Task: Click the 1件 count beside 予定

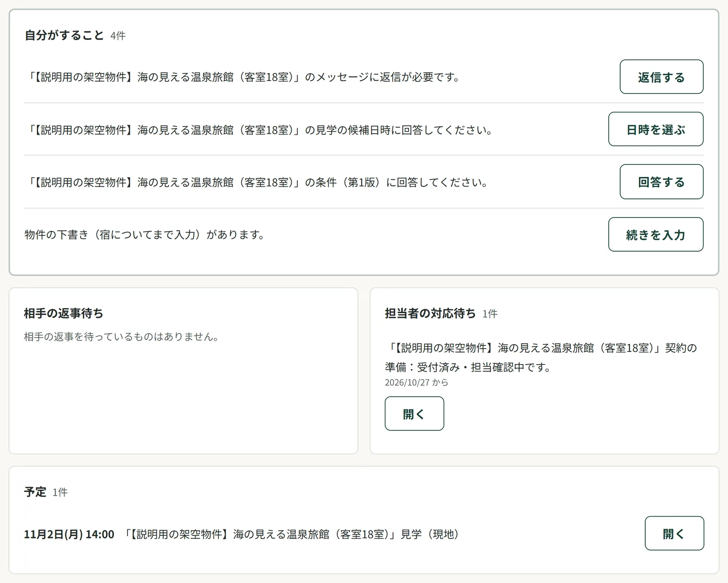Action: tap(60, 492)
